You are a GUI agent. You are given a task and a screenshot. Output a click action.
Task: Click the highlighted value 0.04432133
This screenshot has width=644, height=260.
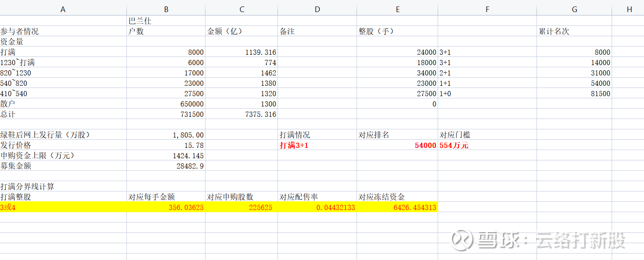click(317, 207)
